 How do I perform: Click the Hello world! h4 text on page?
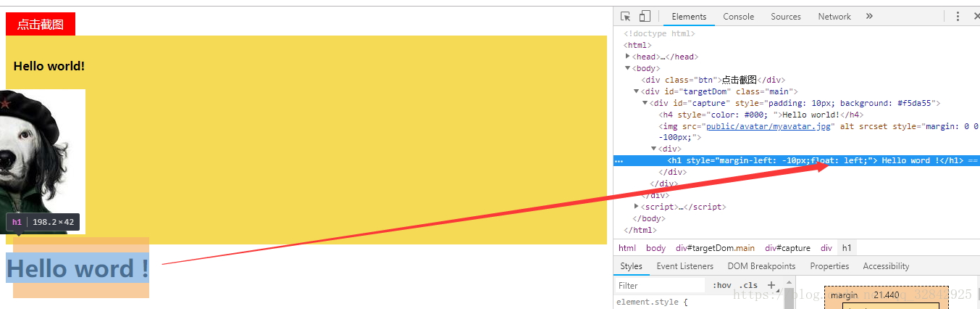(x=49, y=66)
